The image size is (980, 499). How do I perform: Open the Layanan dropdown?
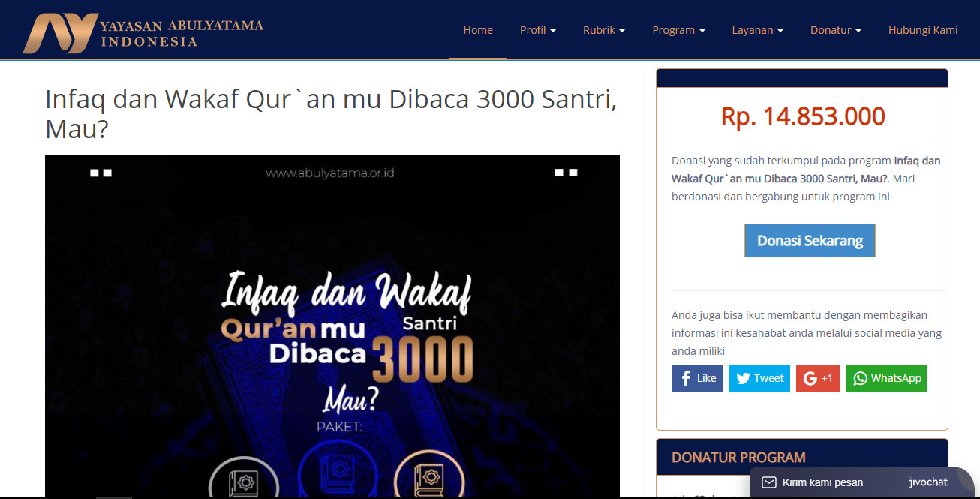click(758, 30)
